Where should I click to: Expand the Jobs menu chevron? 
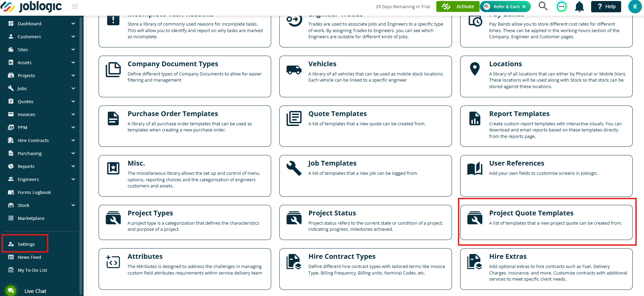(x=73, y=88)
